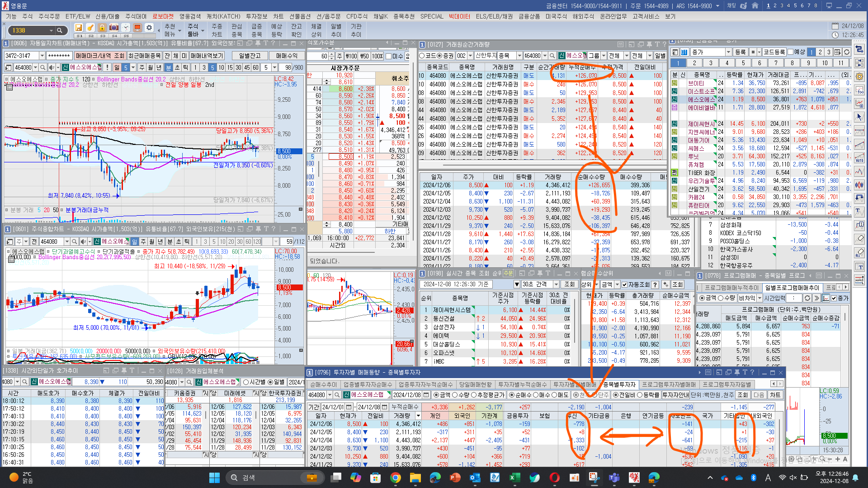The width and height of the screenshot is (868, 488).
Task: Click 투자자안내 button in 0796 window
Action: pyautogui.click(x=676, y=395)
